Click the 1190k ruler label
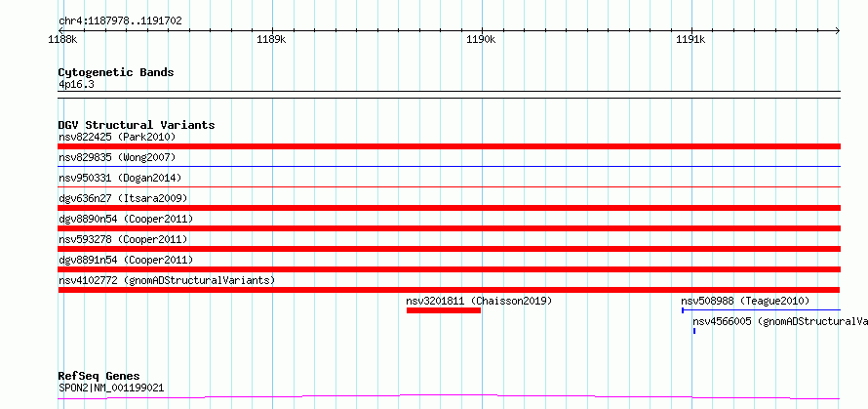Image resolution: width=868 pixels, height=409 pixels. point(481,39)
